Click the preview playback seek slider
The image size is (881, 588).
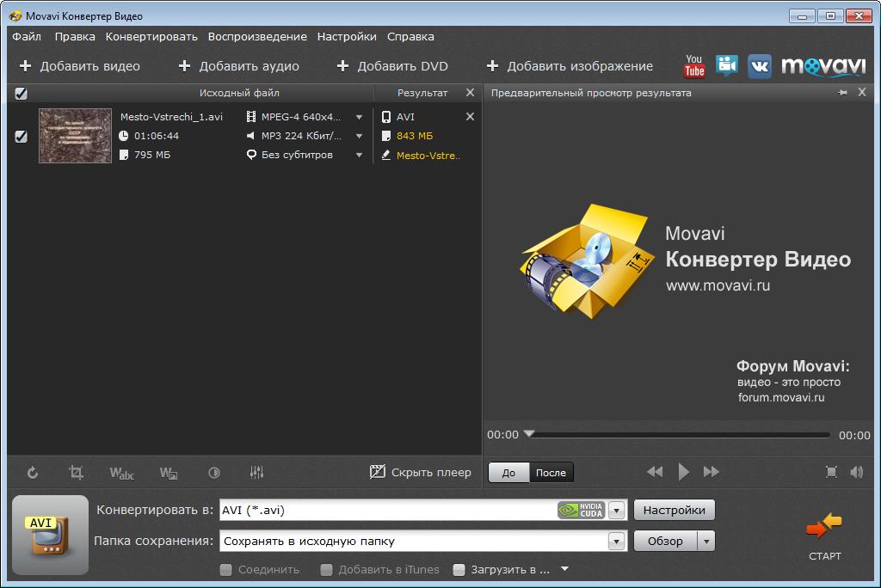pos(680,435)
